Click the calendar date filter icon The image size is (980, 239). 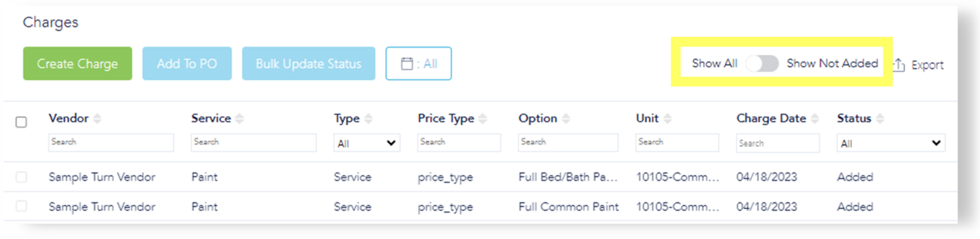tap(407, 64)
